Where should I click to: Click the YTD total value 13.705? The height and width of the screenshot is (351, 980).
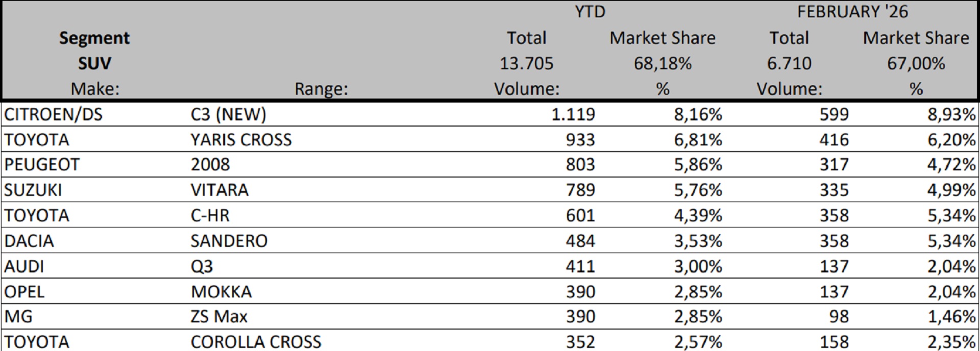point(526,63)
